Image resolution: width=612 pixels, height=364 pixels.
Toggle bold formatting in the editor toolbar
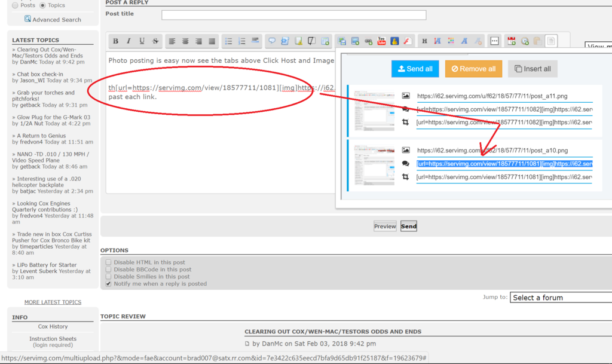(x=115, y=41)
